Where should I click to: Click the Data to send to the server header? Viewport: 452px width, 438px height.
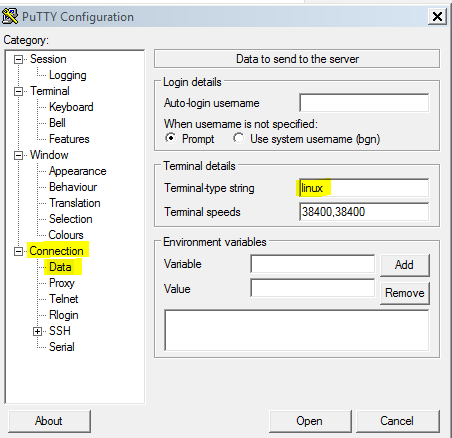click(297, 59)
